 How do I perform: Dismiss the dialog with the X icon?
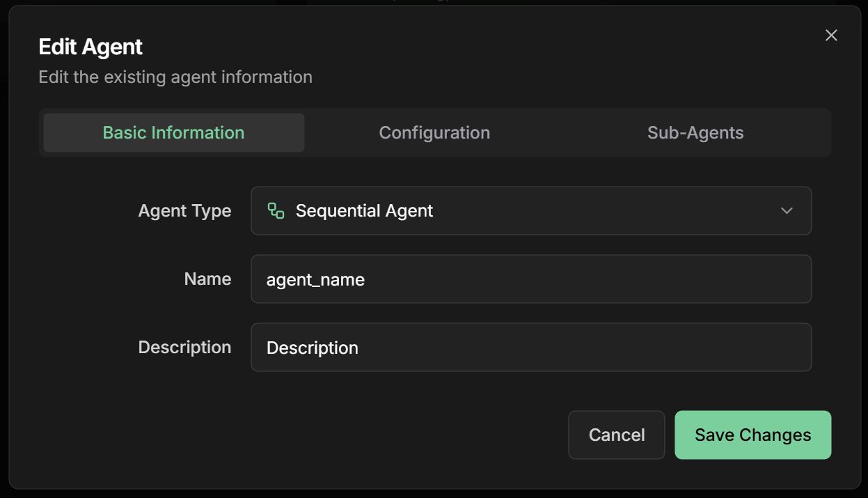coord(831,35)
